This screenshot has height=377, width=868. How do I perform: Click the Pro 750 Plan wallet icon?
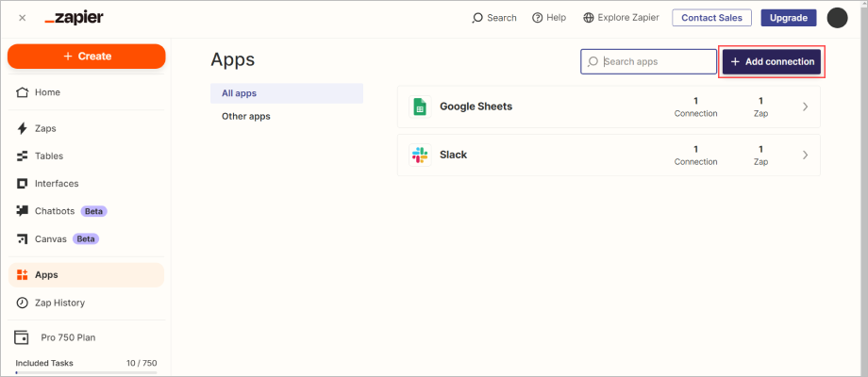point(21,337)
